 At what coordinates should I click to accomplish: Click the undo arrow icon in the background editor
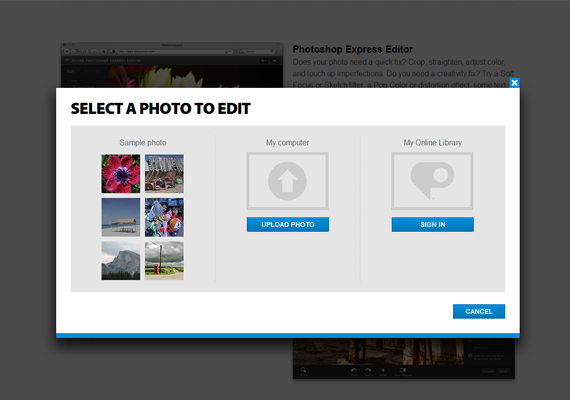pos(354,370)
